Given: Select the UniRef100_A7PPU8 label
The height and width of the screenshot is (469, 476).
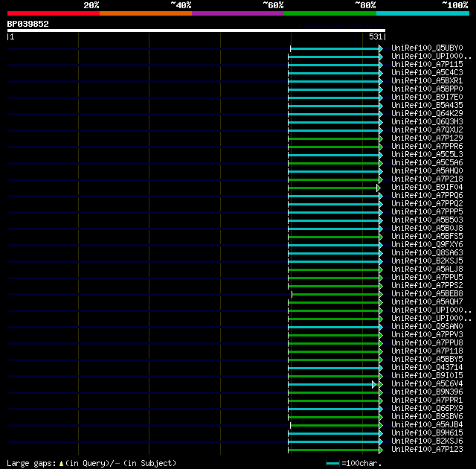Looking at the screenshot, I should click(x=427, y=343).
